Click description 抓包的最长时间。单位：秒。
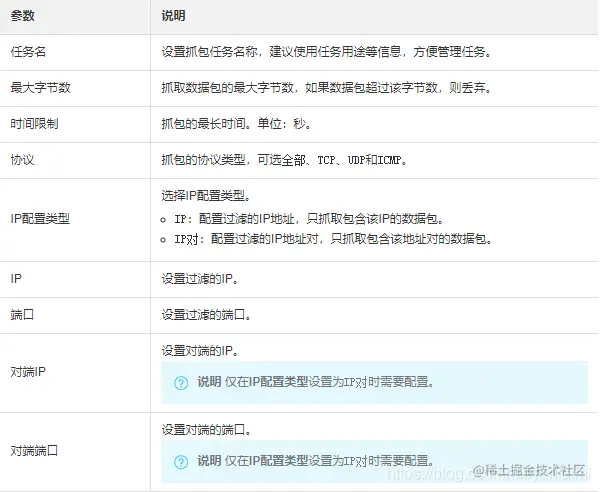The width and height of the screenshot is (600, 492). 236,124
